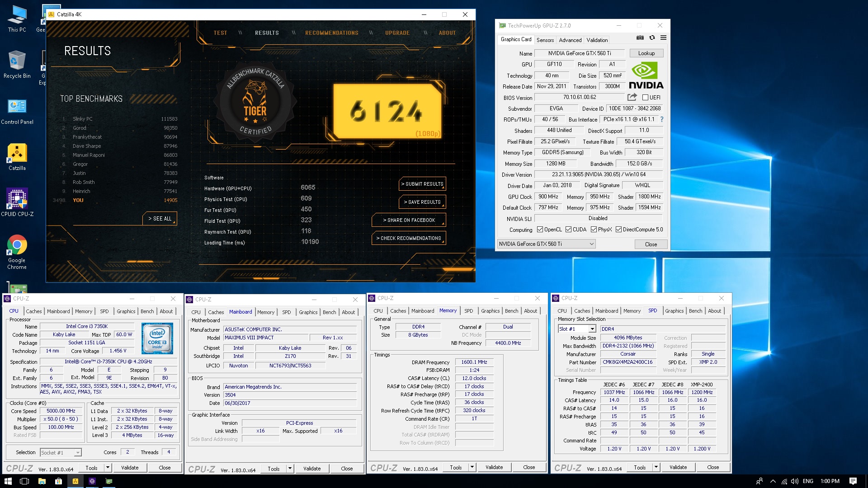Open ABOUT in Catzilla menu

pos(447,33)
